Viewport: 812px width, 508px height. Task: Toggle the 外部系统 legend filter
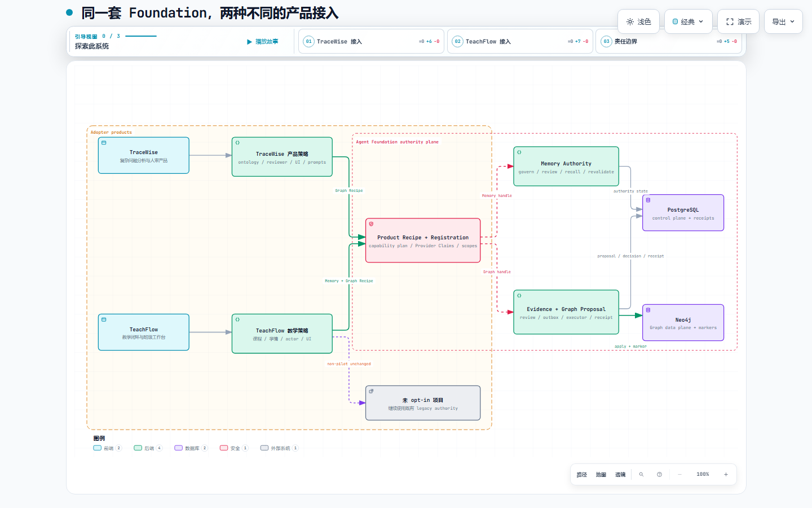pyautogui.click(x=279, y=448)
